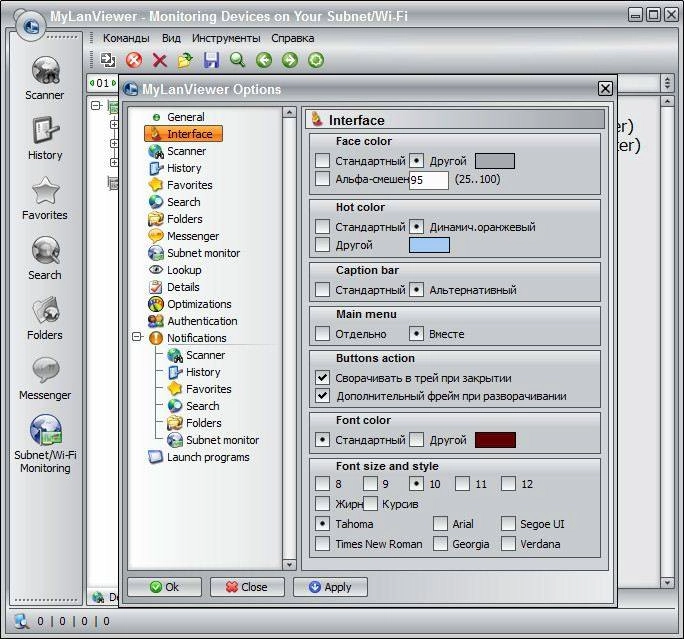Click the alpha blending value field 95
The height and width of the screenshot is (639, 684).
429,180
